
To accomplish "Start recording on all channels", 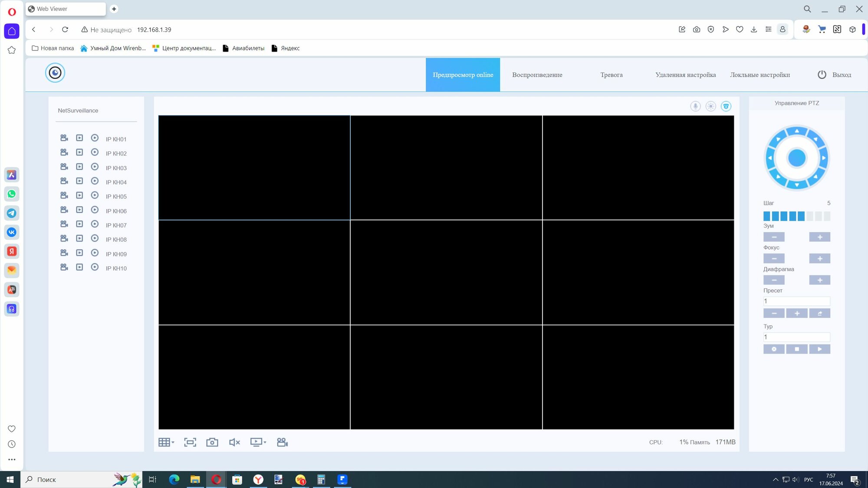I will 282,442.
